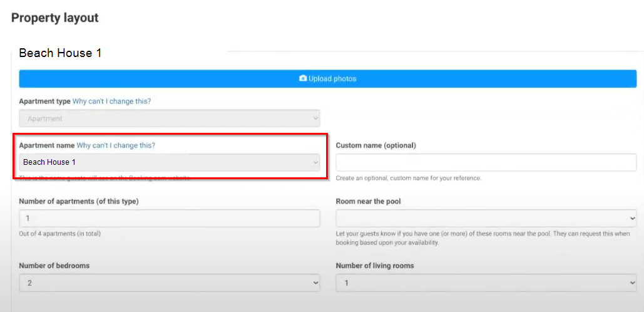Viewport: 644px width, 312px height.
Task: Open the Number of living rooms dropdown
Action: (x=486, y=283)
